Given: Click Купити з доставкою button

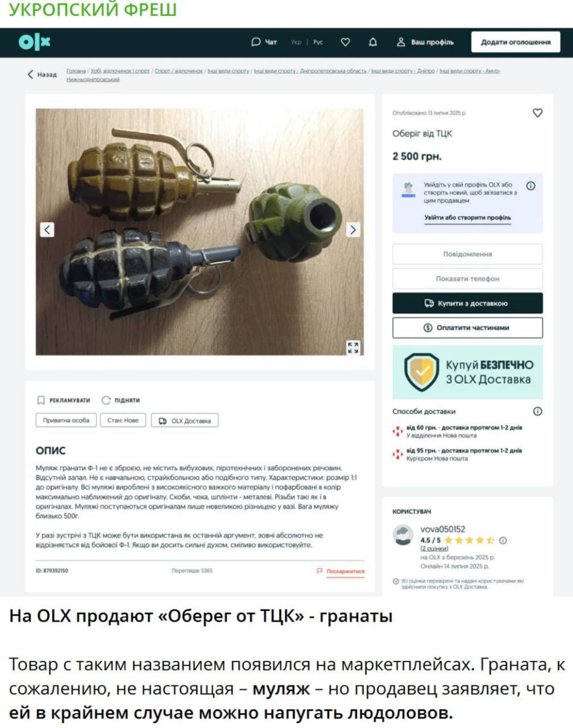Looking at the screenshot, I should coord(467,303).
